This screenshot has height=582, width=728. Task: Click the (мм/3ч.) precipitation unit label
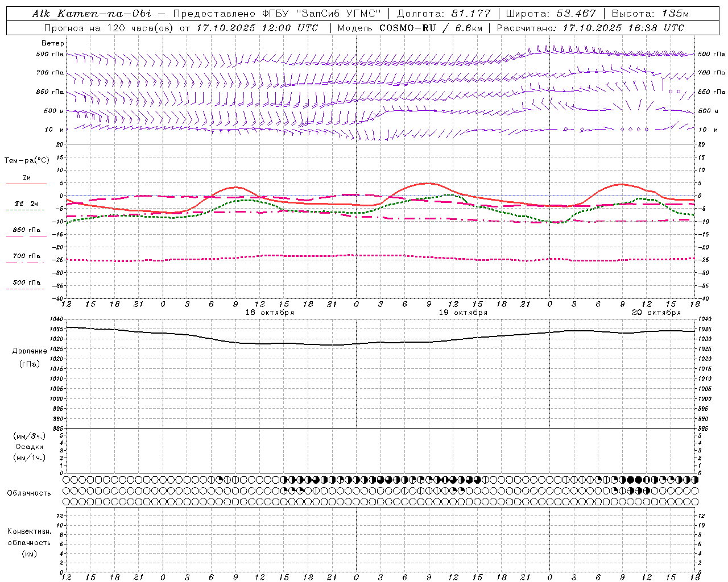click(x=30, y=436)
